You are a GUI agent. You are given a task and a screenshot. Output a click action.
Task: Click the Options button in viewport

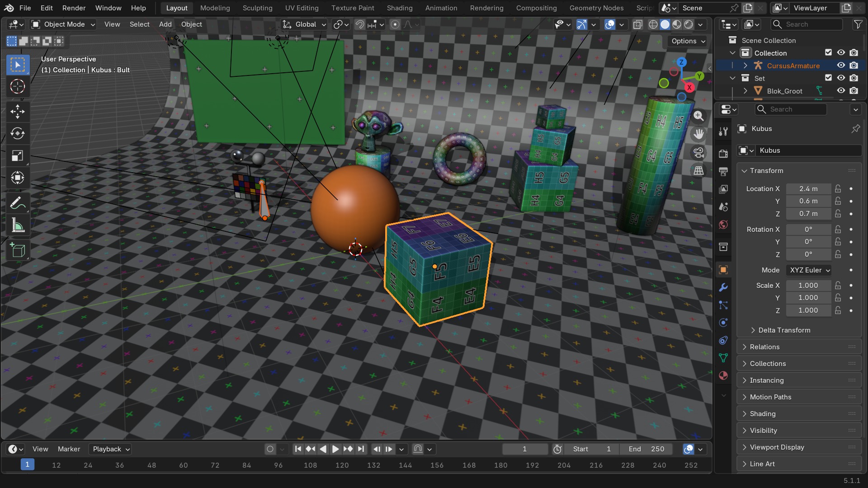tap(688, 41)
